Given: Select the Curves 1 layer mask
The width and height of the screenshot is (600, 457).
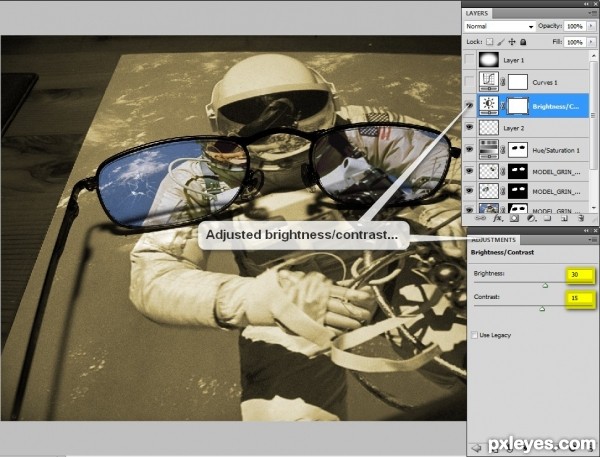Looking at the screenshot, I should click(x=517, y=82).
